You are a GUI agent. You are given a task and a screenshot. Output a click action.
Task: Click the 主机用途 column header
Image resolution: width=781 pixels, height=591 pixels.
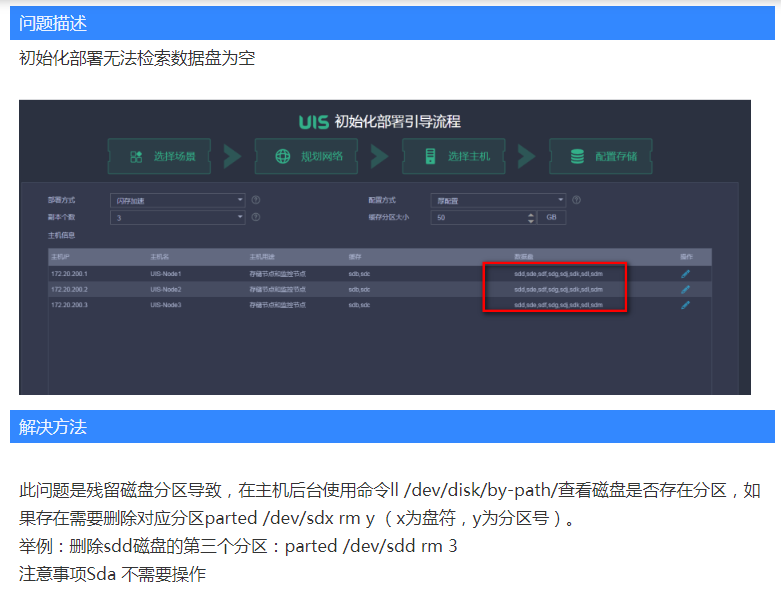point(262,257)
